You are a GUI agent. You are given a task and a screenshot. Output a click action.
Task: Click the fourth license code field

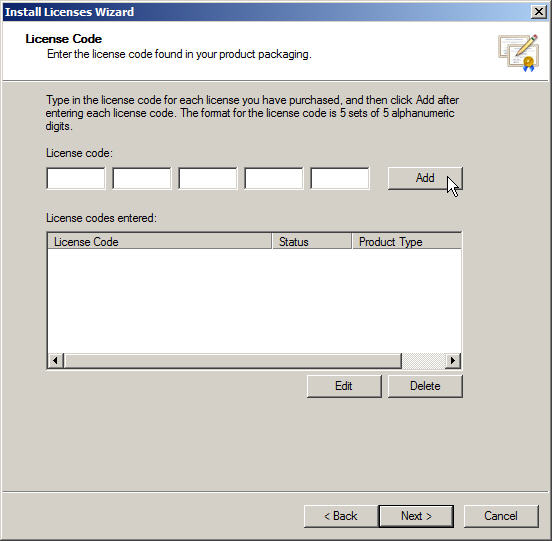(x=274, y=178)
